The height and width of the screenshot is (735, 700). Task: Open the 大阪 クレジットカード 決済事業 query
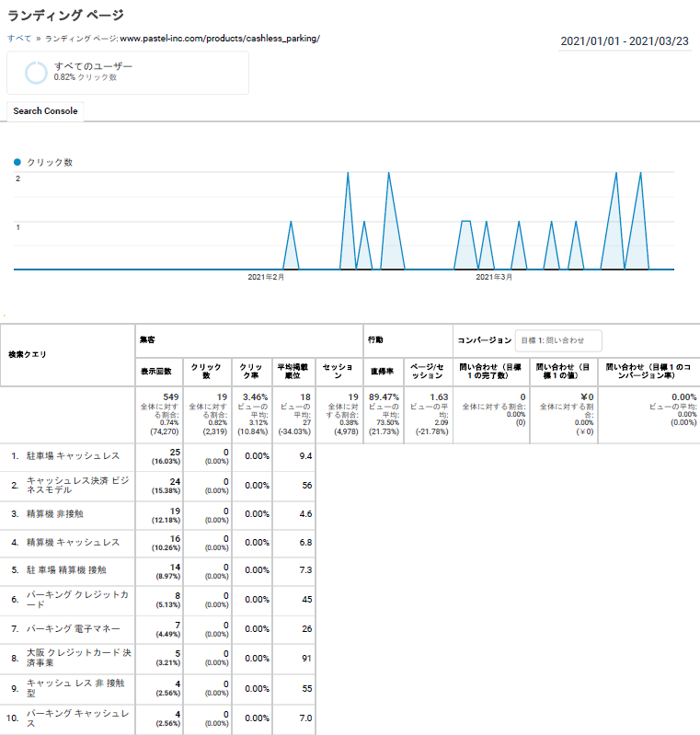point(78,657)
